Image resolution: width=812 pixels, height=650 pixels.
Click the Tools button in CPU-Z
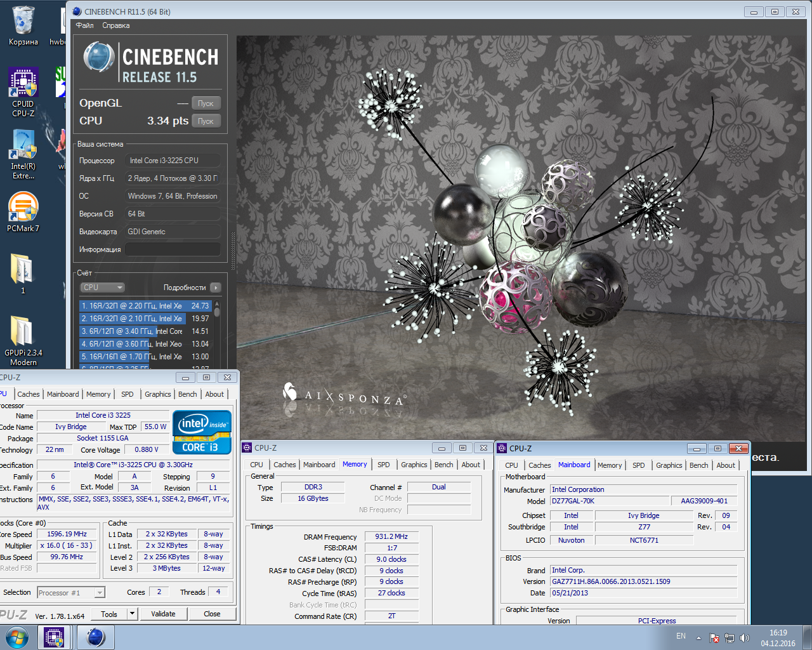point(109,614)
